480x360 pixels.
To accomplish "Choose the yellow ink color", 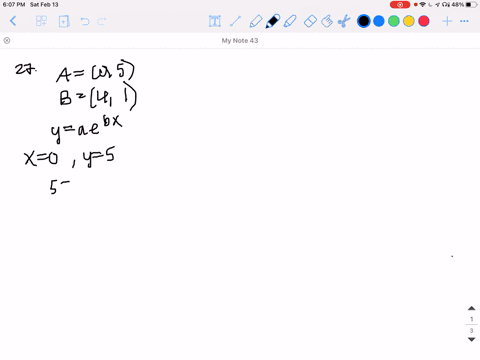I will coord(409,21).
